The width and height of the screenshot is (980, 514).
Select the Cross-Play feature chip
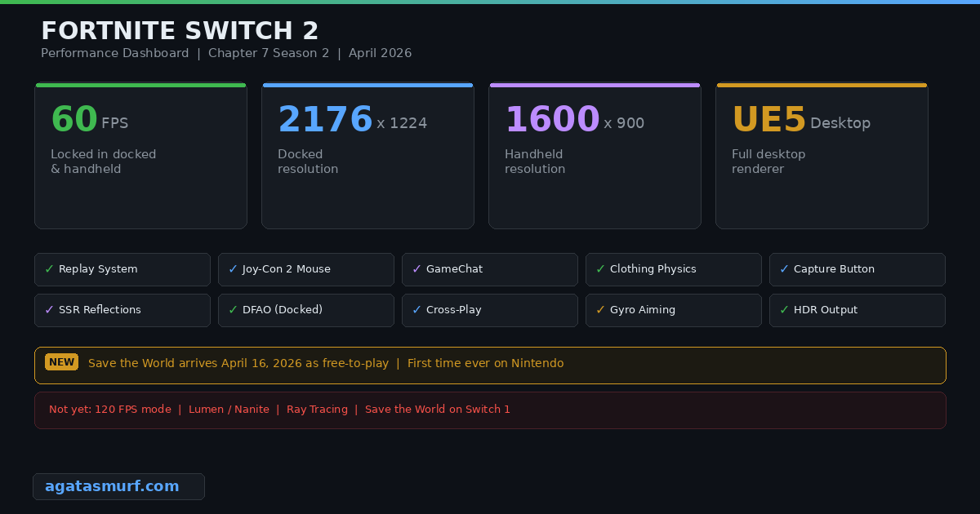pos(490,310)
